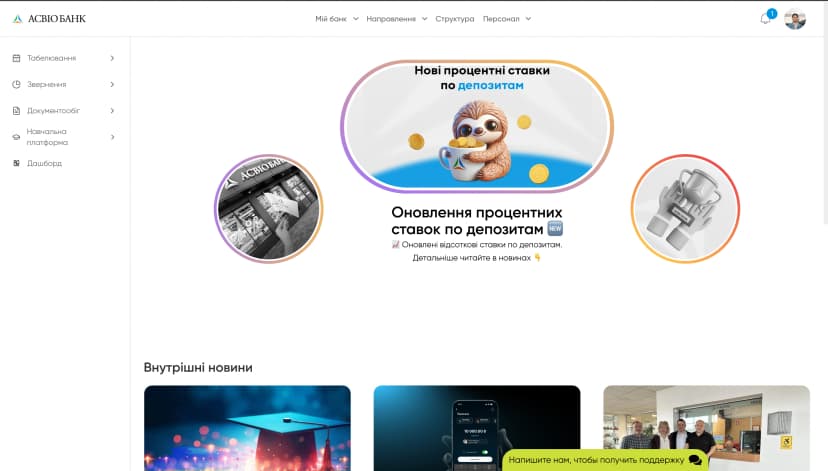Click the Навчальна платформа graduation cap icon
Image resolution: width=828 pixels, height=471 pixels.
[x=16, y=137]
